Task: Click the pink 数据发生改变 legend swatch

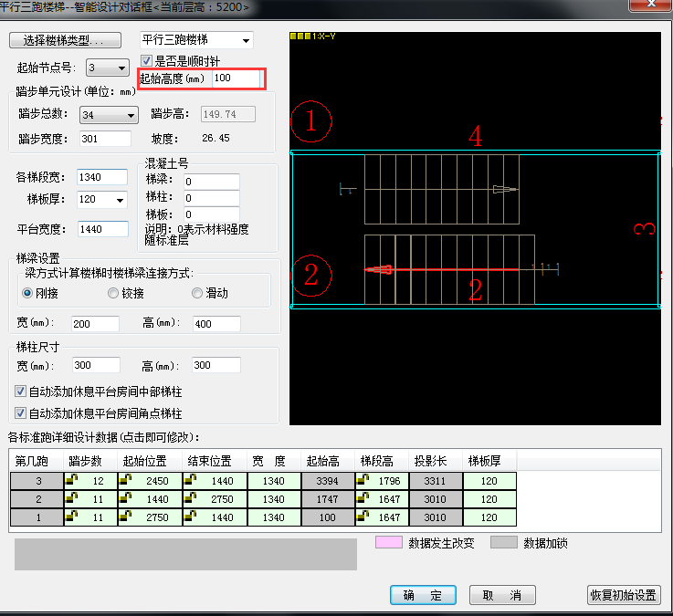Action: click(389, 542)
